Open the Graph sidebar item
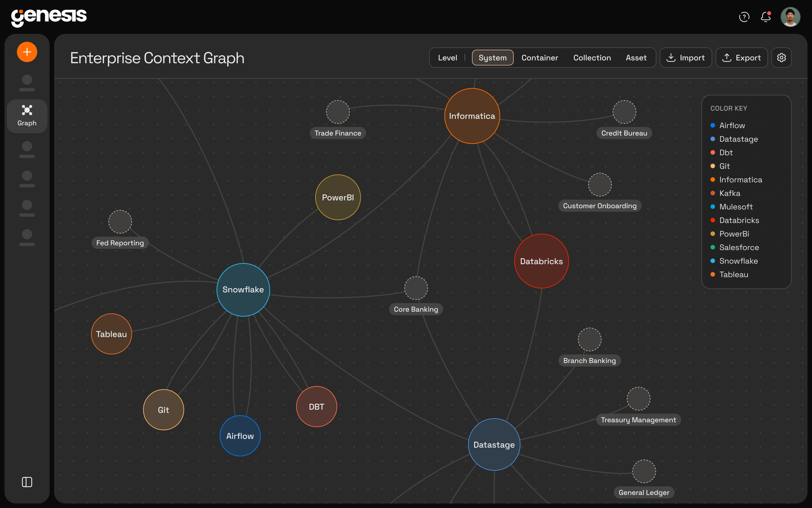This screenshot has width=812, height=508. pyautogui.click(x=27, y=116)
